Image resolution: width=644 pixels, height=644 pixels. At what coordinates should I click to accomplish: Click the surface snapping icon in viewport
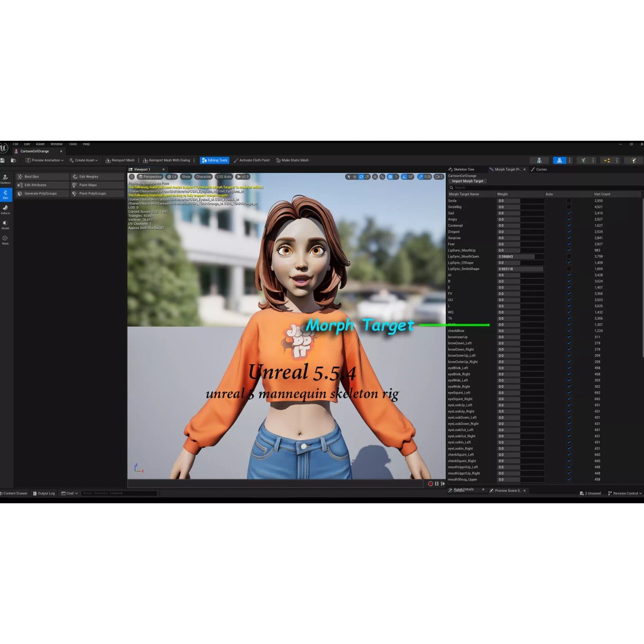[x=382, y=177]
